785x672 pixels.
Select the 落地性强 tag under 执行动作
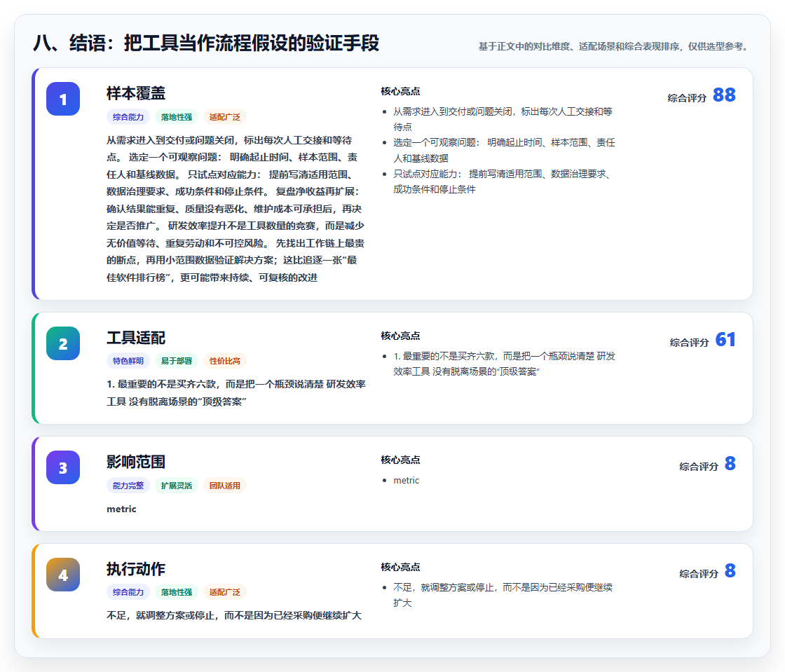[177, 592]
